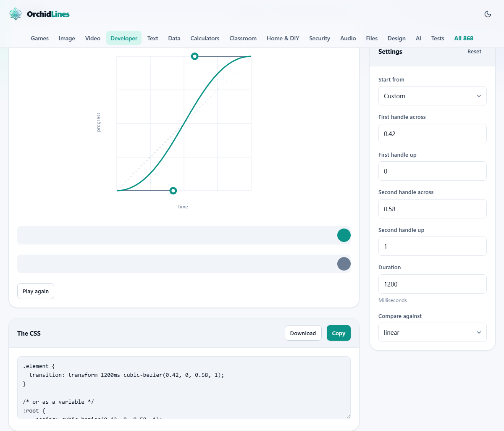The width and height of the screenshot is (504, 431).
Task: Copy the CSS code
Action: tap(339, 333)
